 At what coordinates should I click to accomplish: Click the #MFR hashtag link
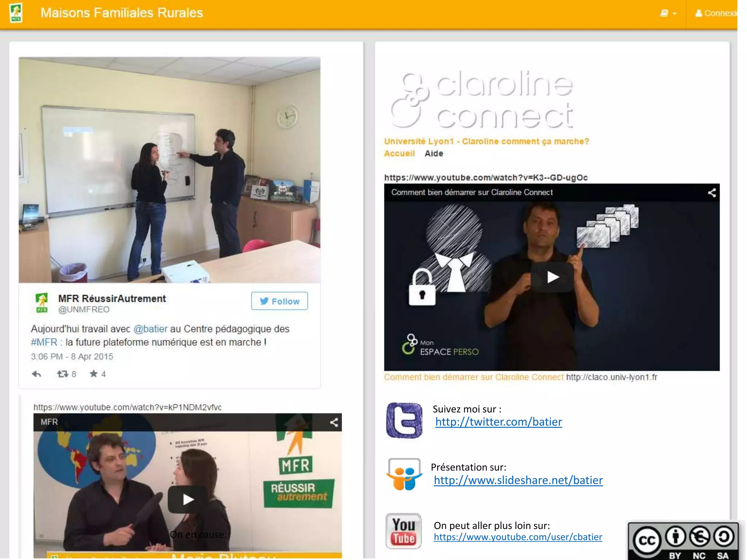[44, 342]
